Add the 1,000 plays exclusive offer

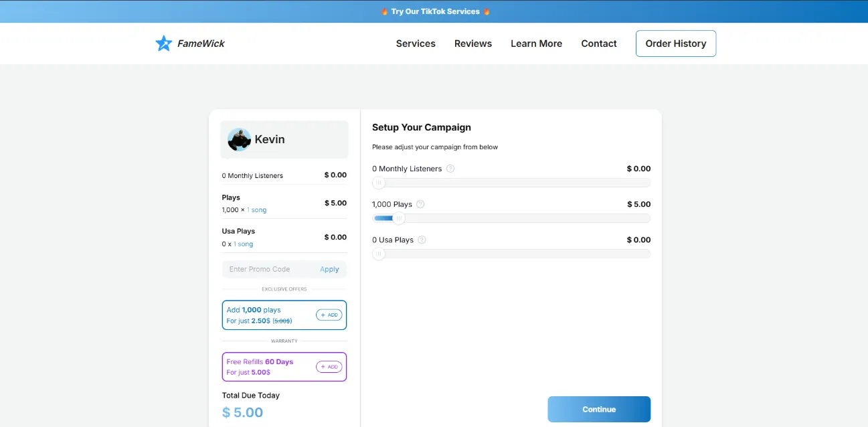(x=329, y=315)
